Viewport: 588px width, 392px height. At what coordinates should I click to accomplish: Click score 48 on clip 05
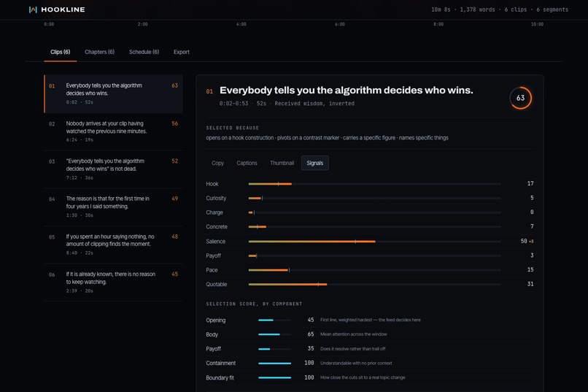(x=175, y=237)
